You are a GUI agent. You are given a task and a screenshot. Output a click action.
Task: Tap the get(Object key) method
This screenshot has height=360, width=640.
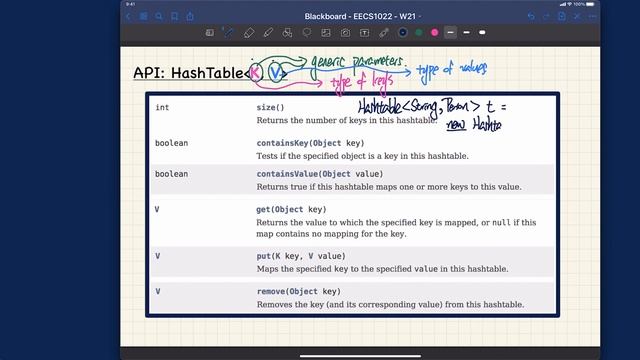(291, 209)
